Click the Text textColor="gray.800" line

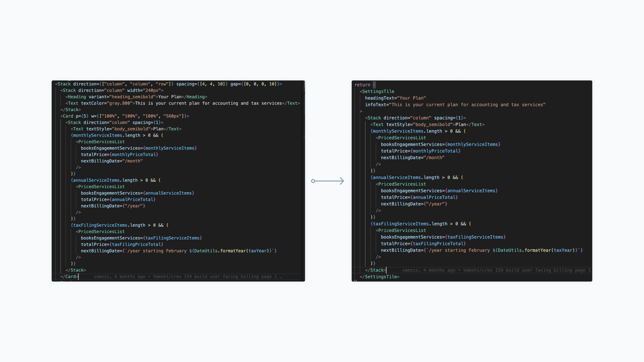(x=183, y=103)
